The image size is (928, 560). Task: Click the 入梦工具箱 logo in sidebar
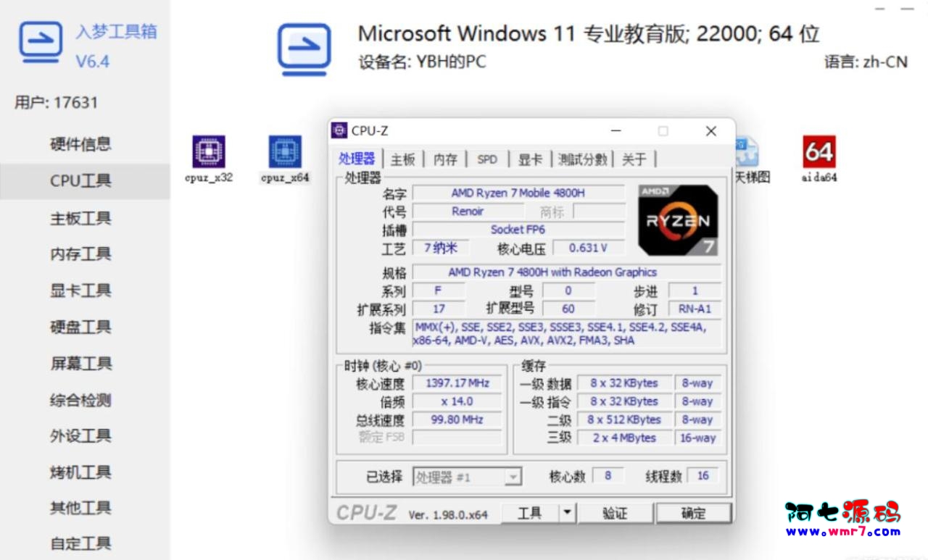(41, 42)
